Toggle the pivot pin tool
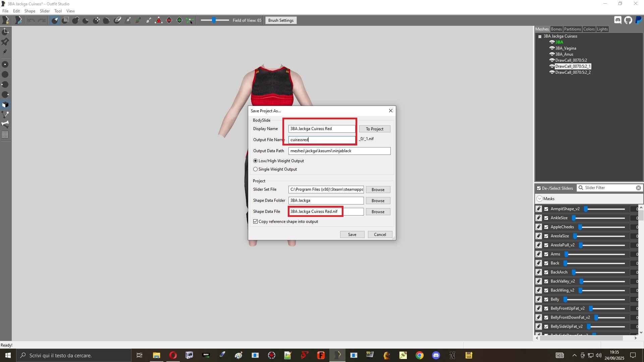The image size is (644, 362). [x=5, y=42]
